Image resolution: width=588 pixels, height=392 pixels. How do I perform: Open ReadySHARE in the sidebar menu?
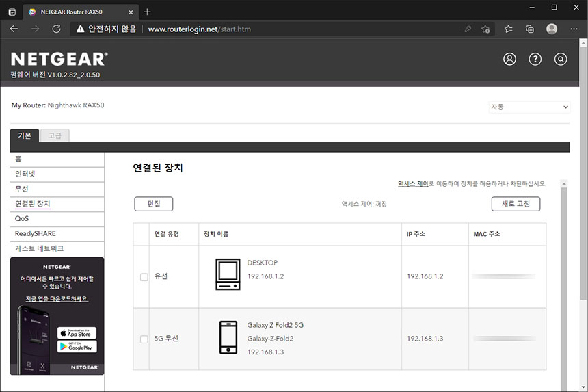(57, 234)
